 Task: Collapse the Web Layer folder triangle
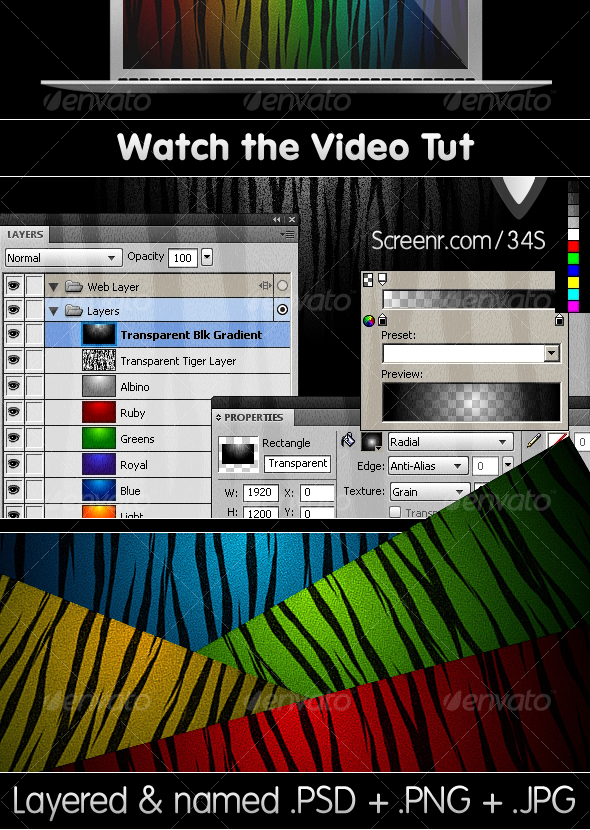click(53, 287)
